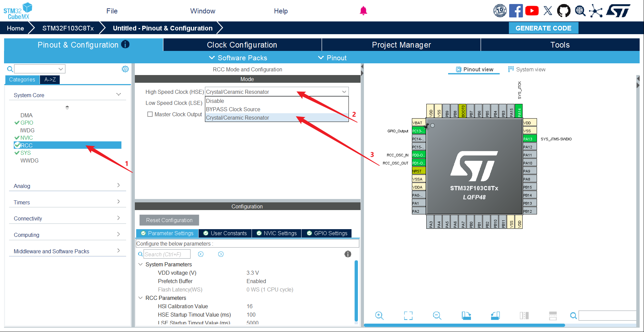Select BYPASS Clock Source option

(x=277, y=109)
